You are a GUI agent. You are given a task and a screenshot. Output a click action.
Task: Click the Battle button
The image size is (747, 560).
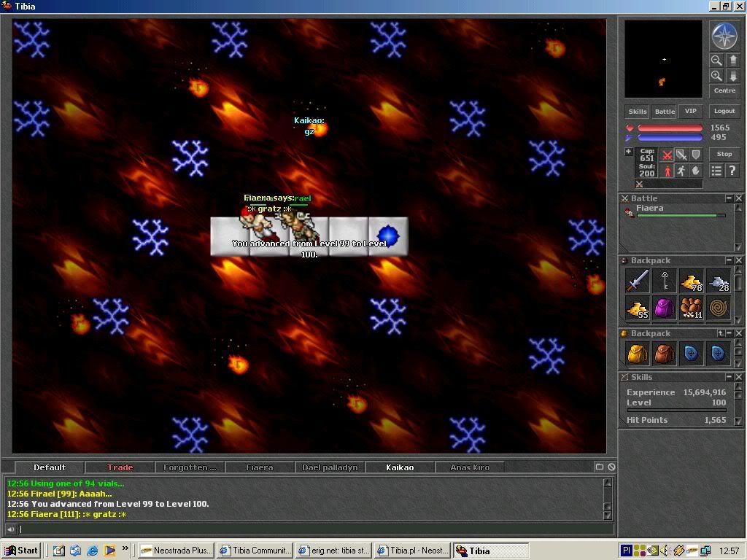coord(665,112)
